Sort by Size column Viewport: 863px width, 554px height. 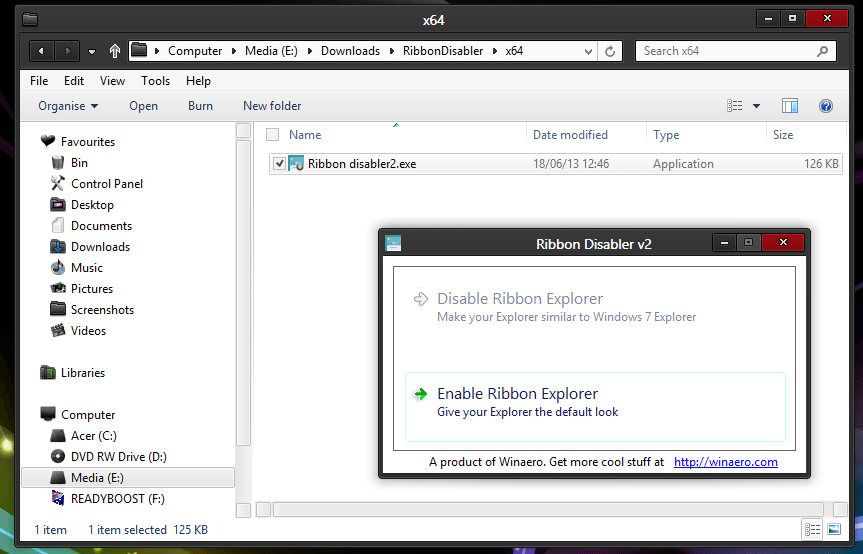click(783, 135)
